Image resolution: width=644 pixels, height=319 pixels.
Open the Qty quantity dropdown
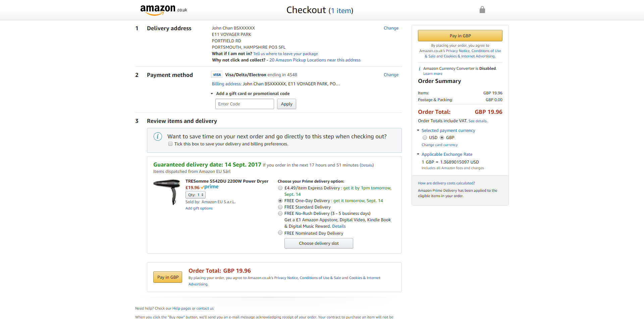tap(196, 195)
